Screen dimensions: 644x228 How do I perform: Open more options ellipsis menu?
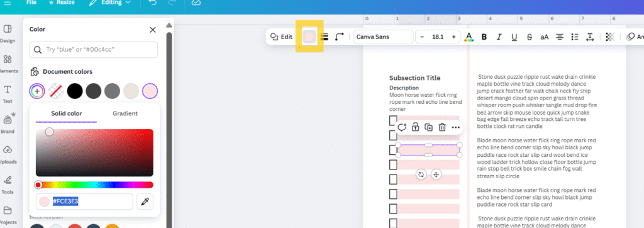pyautogui.click(x=455, y=128)
